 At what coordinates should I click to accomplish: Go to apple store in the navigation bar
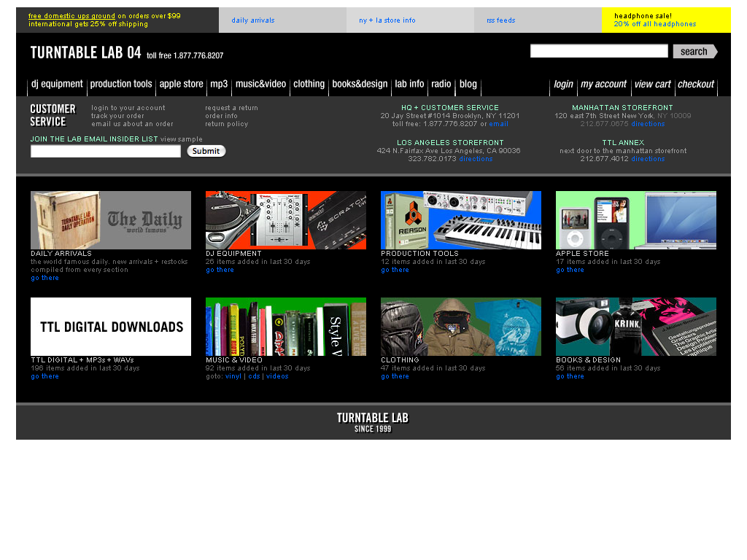pos(181,85)
